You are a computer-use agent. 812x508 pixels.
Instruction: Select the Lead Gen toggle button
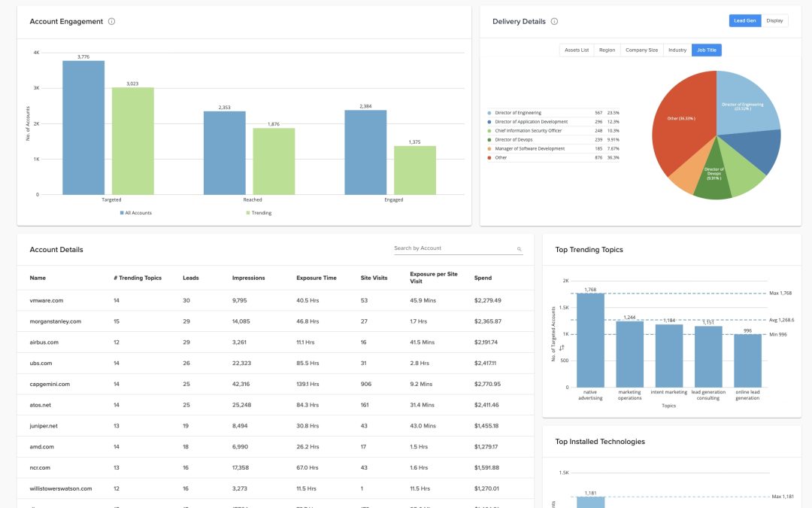coord(744,21)
